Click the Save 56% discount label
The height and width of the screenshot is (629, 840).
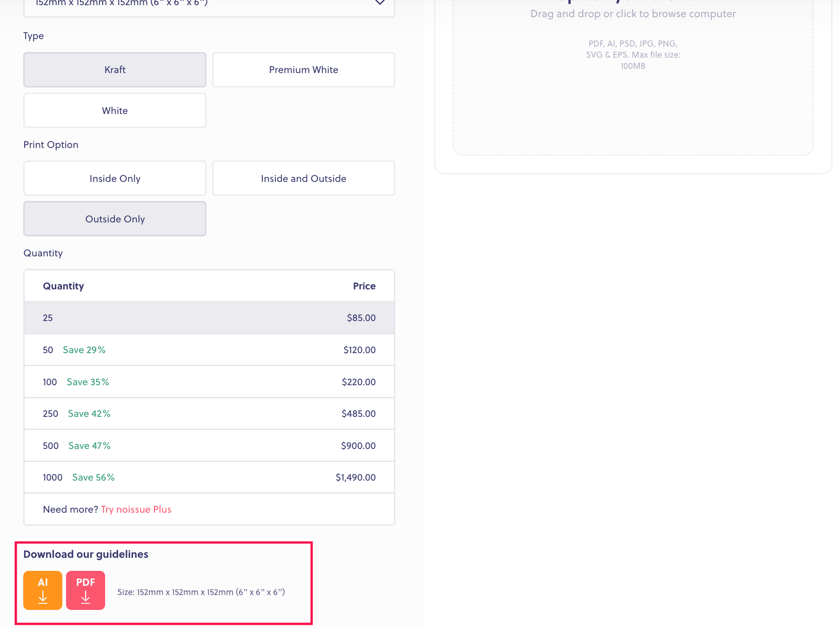click(93, 477)
